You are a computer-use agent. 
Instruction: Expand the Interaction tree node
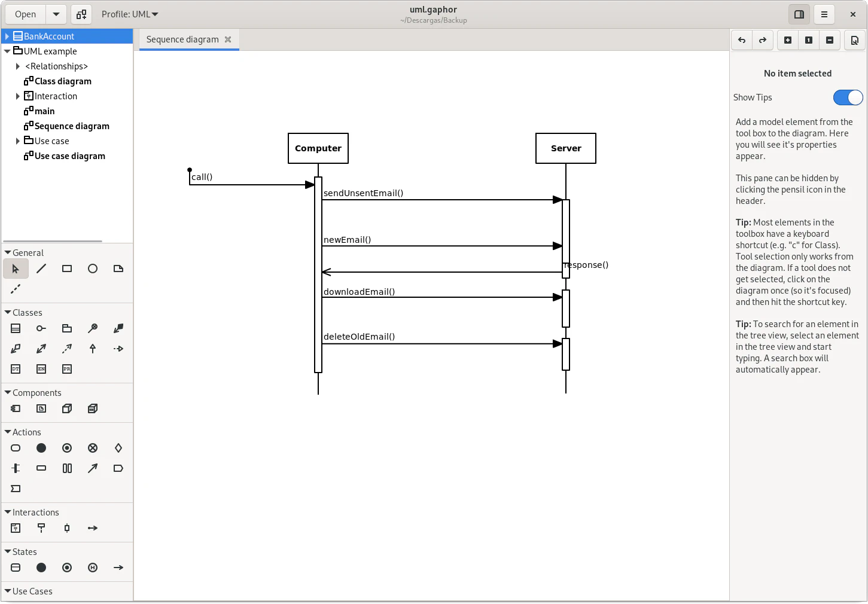click(x=18, y=96)
